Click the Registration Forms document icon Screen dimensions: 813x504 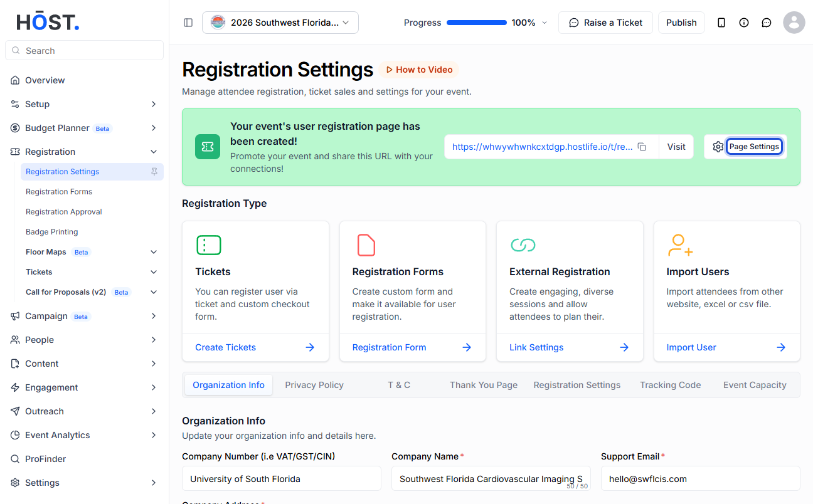point(366,245)
